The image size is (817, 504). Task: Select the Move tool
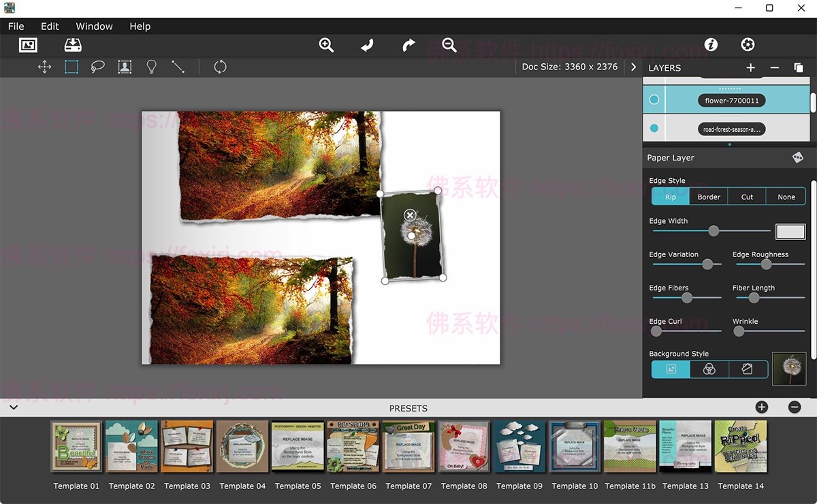pos(44,67)
